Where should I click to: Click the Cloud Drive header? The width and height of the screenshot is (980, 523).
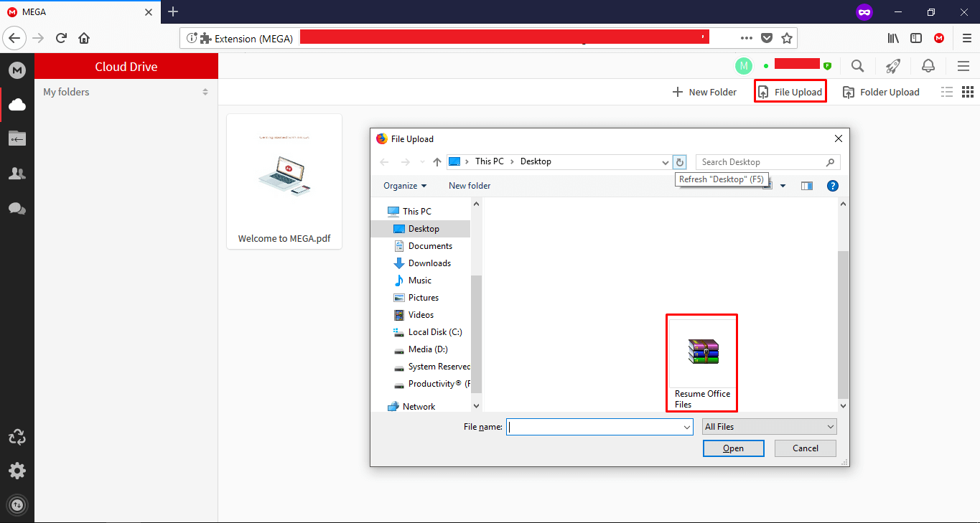pos(126,67)
